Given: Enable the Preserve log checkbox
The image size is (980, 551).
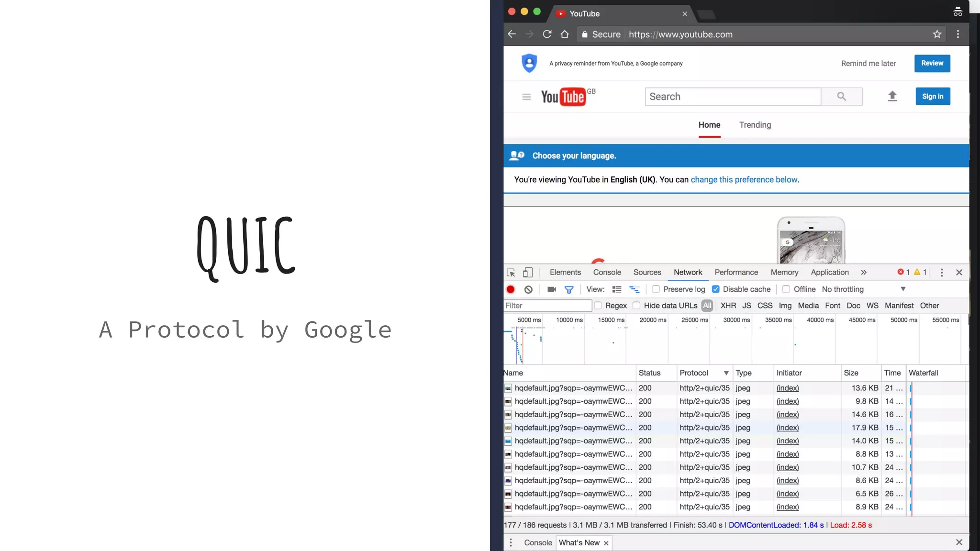Looking at the screenshot, I should (656, 289).
